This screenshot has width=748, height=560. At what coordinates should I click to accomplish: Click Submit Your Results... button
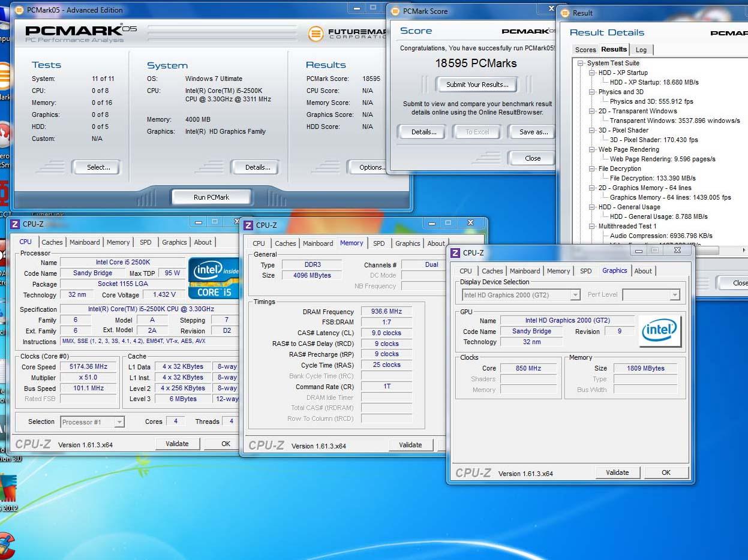coord(477,85)
